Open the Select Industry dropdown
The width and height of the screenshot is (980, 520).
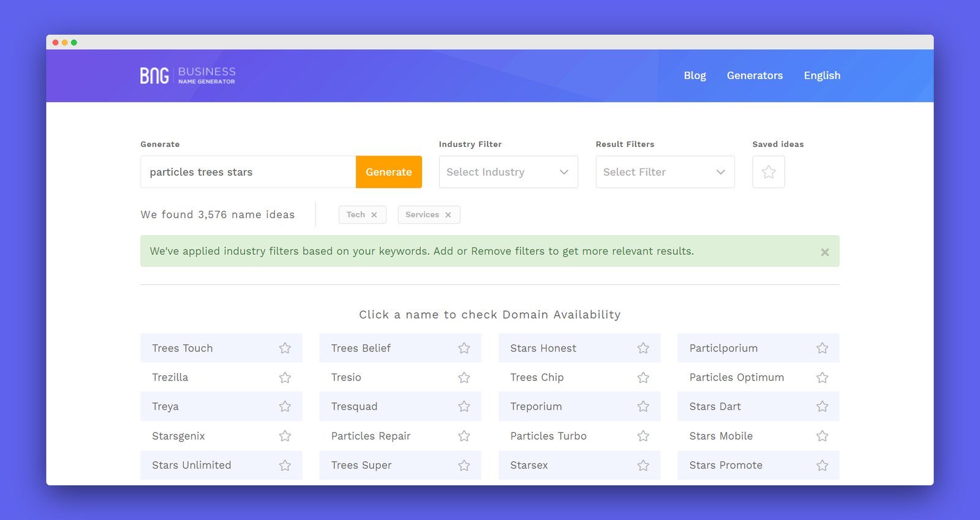(x=508, y=172)
